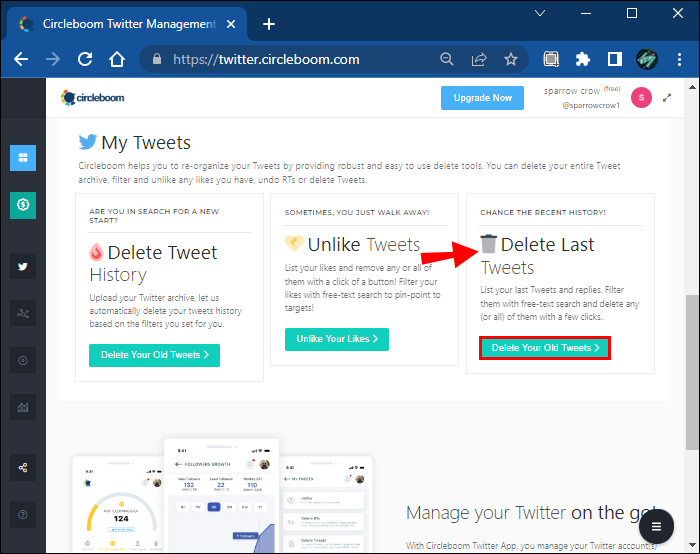Click the Delete Last Tweets heading
The height and width of the screenshot is (554, 700).
click(538, 256)
